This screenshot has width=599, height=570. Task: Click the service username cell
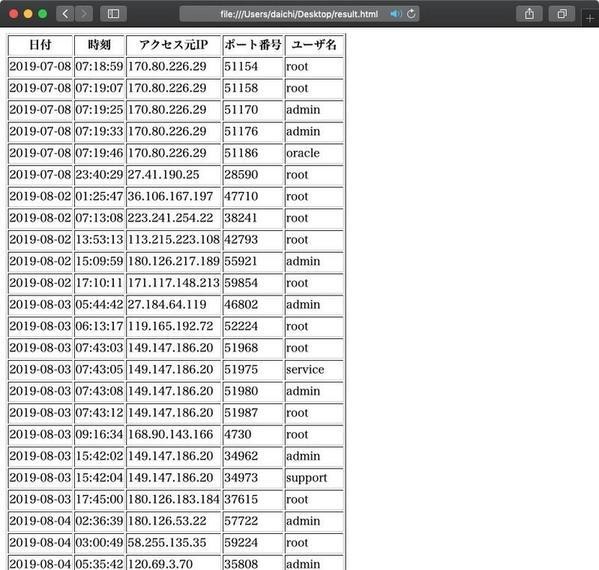coord(314,370)
